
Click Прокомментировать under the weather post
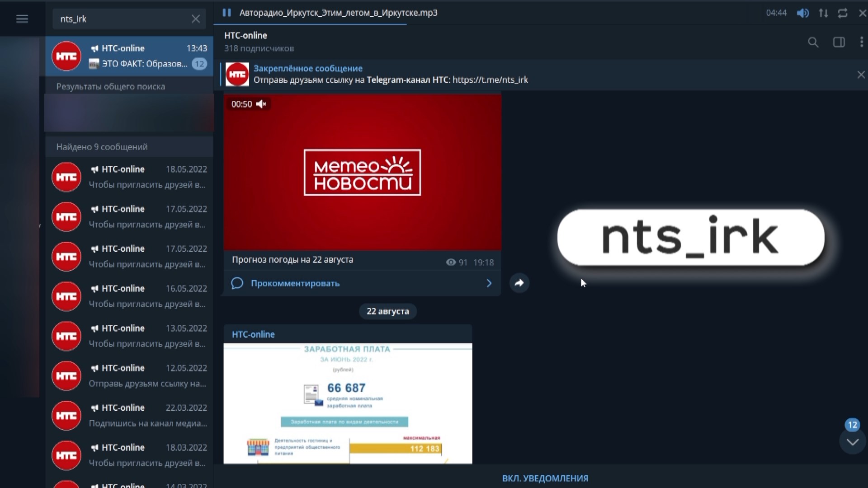(x=295, y=283)
